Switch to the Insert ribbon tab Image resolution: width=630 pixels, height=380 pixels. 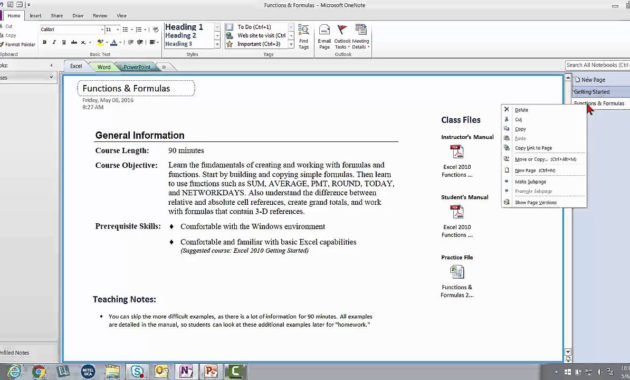(x=35, y=16)
